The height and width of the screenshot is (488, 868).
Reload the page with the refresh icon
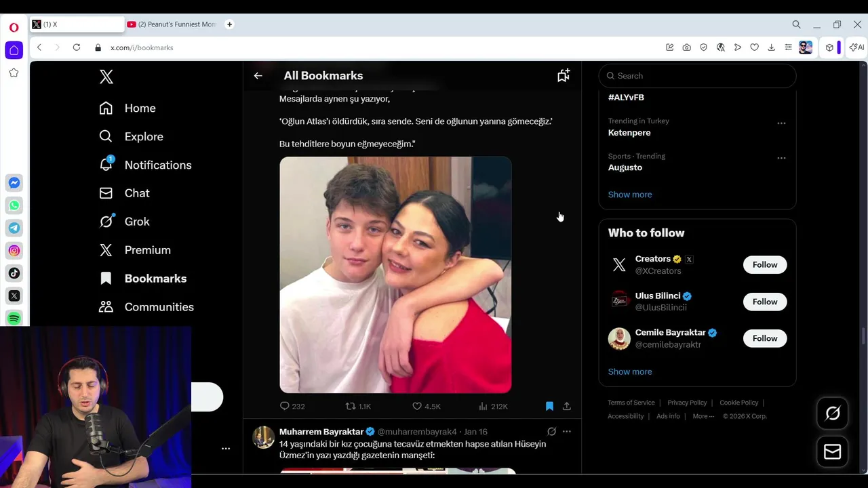(77, 47)
